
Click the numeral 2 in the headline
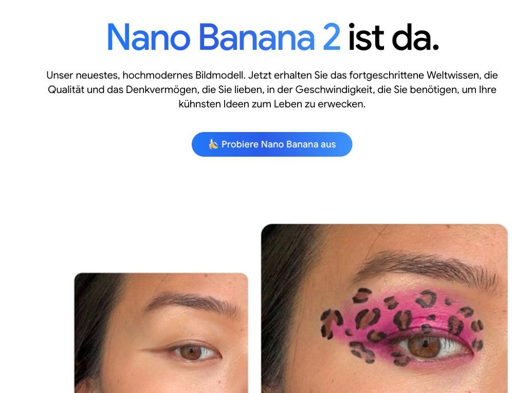click(332, 37)
